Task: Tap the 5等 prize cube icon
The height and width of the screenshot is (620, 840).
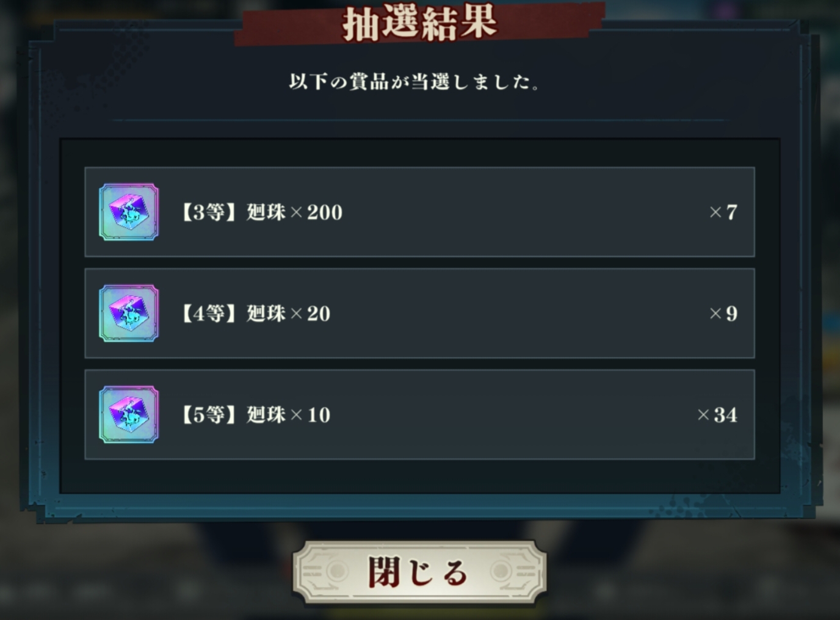Action: pos(129,414)
